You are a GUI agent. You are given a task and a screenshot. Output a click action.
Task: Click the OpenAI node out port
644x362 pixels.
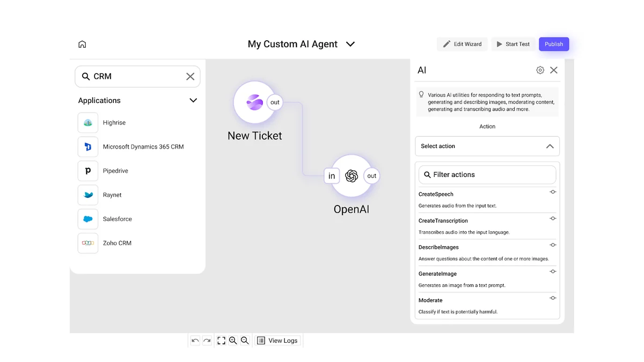(372, 176)
